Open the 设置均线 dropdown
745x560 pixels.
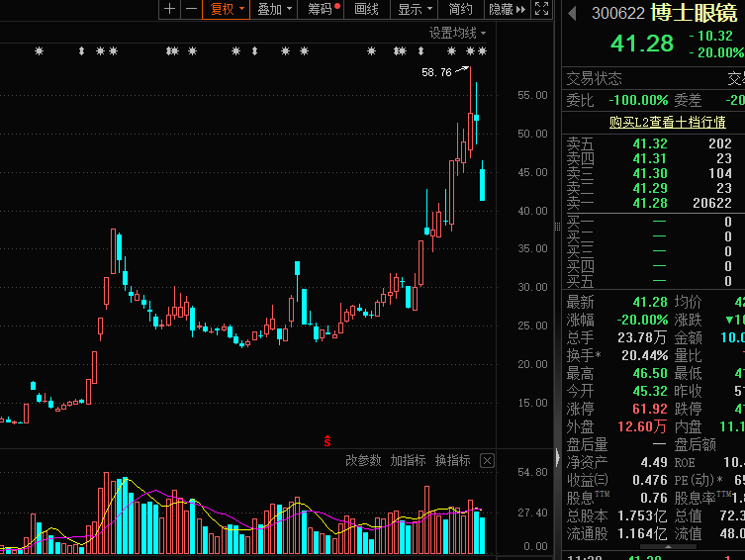[x=457, y=33]
